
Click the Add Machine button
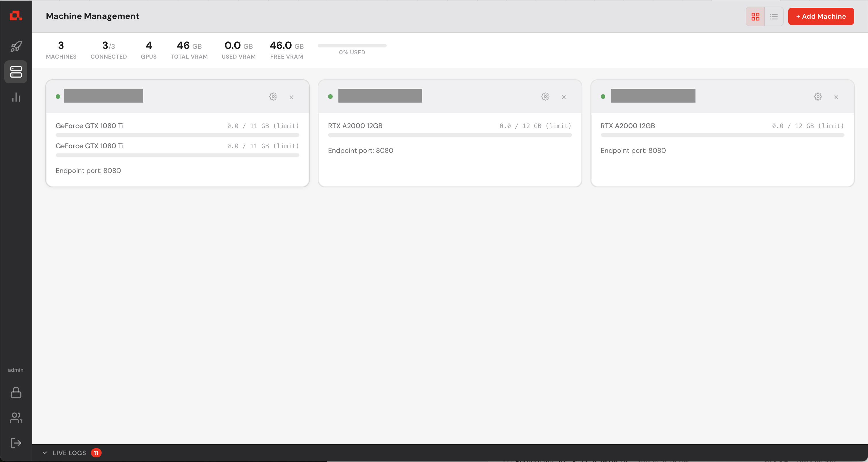click(x=820, y=17)
